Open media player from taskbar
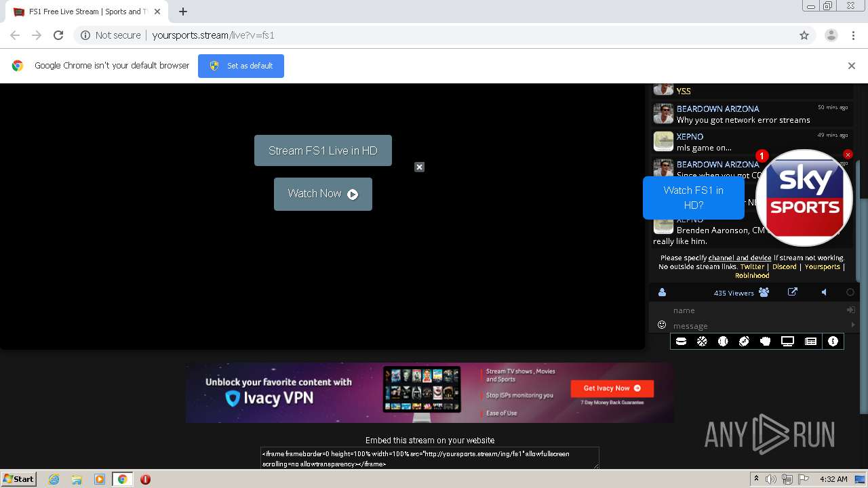The height and width of the screenshot is (488, 868). coord(99,479)
